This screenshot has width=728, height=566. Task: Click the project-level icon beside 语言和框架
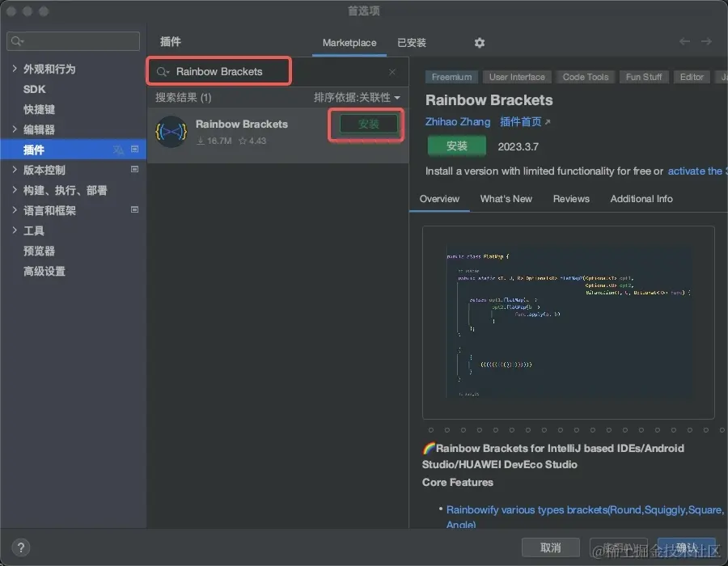pyautogui.click(x=134, y=209)
